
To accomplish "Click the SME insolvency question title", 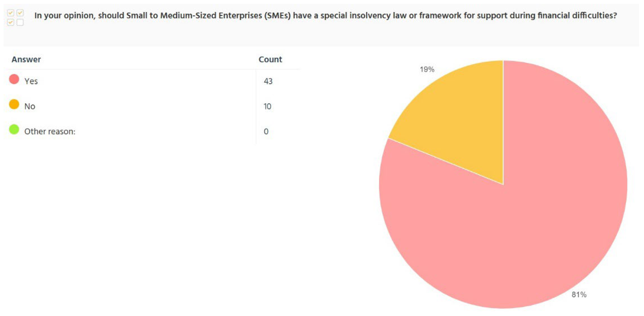I will [325, 15].
